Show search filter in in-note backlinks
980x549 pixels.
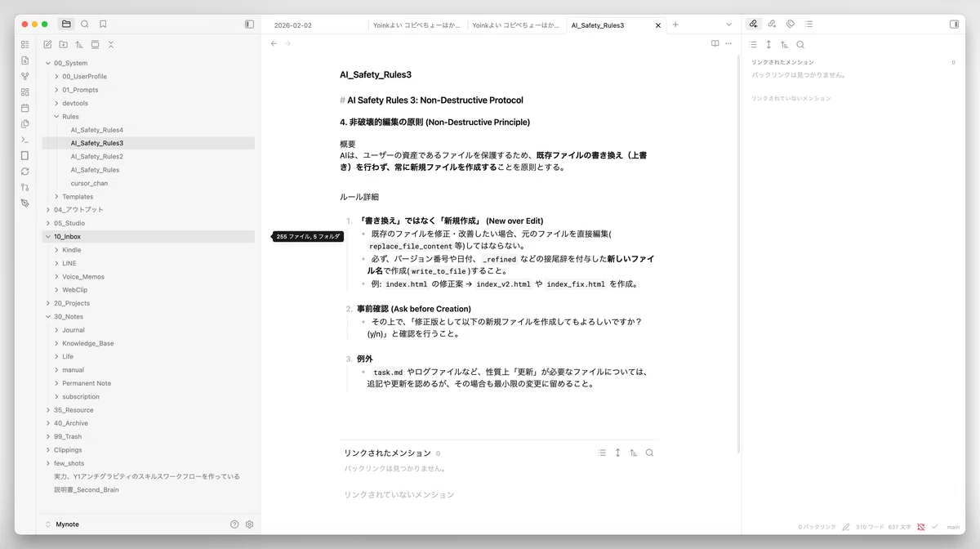point(649,453)
